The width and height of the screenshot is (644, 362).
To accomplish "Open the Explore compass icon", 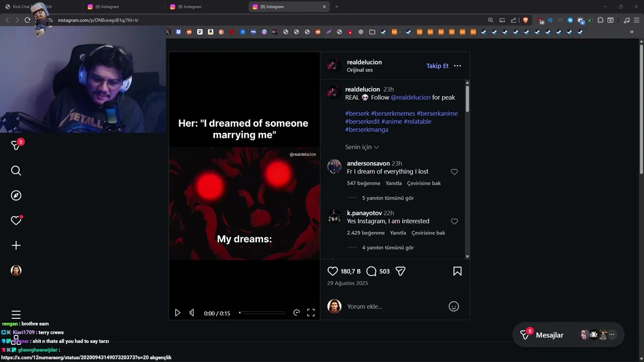I will [x=16, y=196].
